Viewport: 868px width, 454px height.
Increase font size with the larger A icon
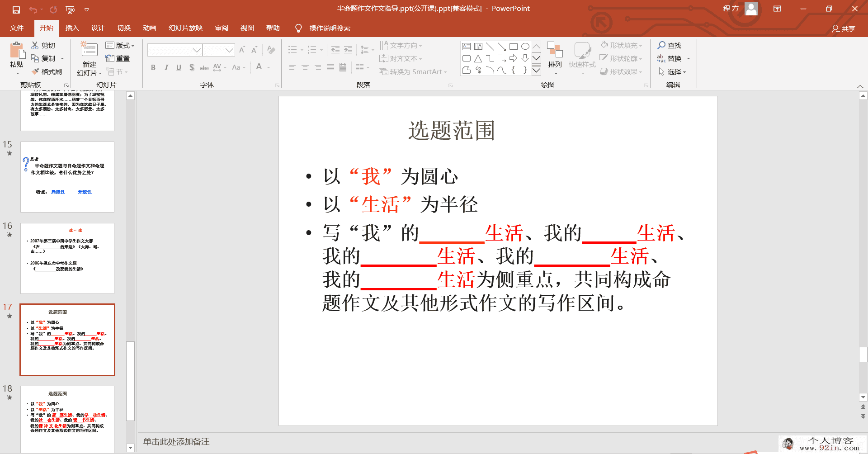click(242, 50)
